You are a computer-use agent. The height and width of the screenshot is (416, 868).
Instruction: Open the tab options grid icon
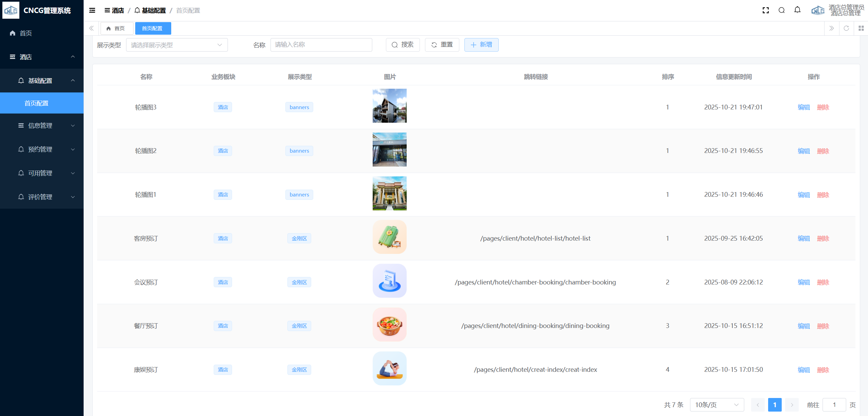click(x=861, y=28)
